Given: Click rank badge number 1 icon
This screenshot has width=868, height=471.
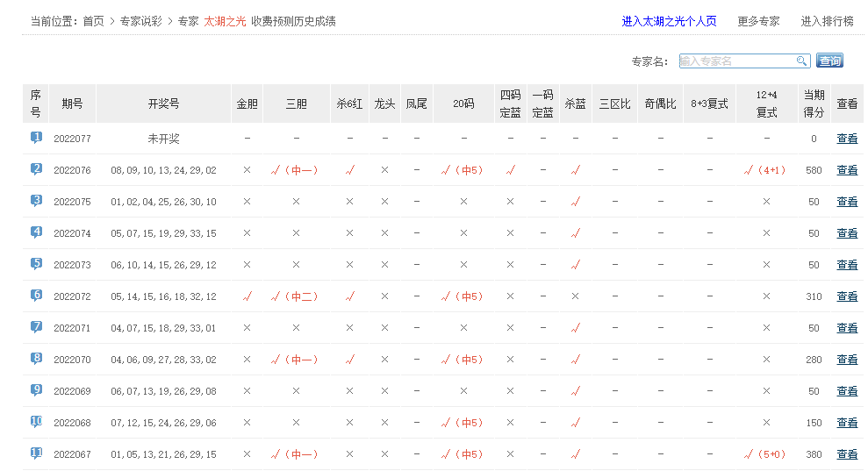Looking at the screenshot, I should pyautogui.click(x=36, y=138).
